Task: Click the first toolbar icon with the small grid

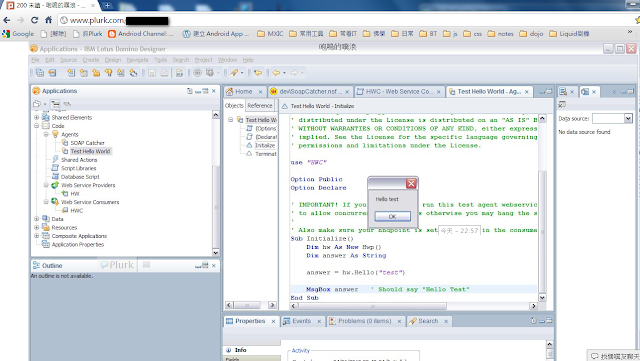Action: click(40, 73)
